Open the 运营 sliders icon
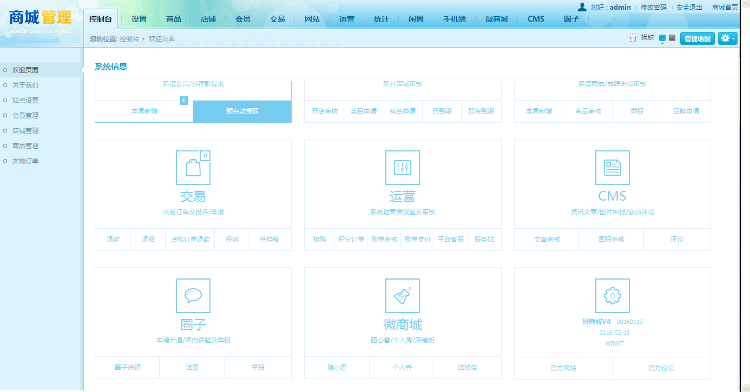This screenshot has width=750, height=392. 402,167
